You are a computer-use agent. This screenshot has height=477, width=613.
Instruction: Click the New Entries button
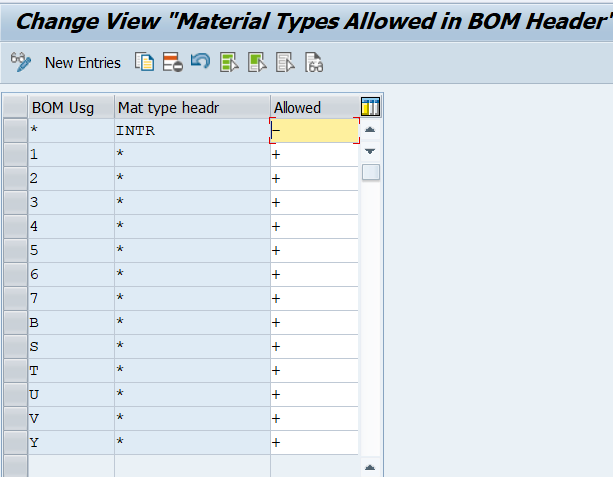tap(83, 62)
